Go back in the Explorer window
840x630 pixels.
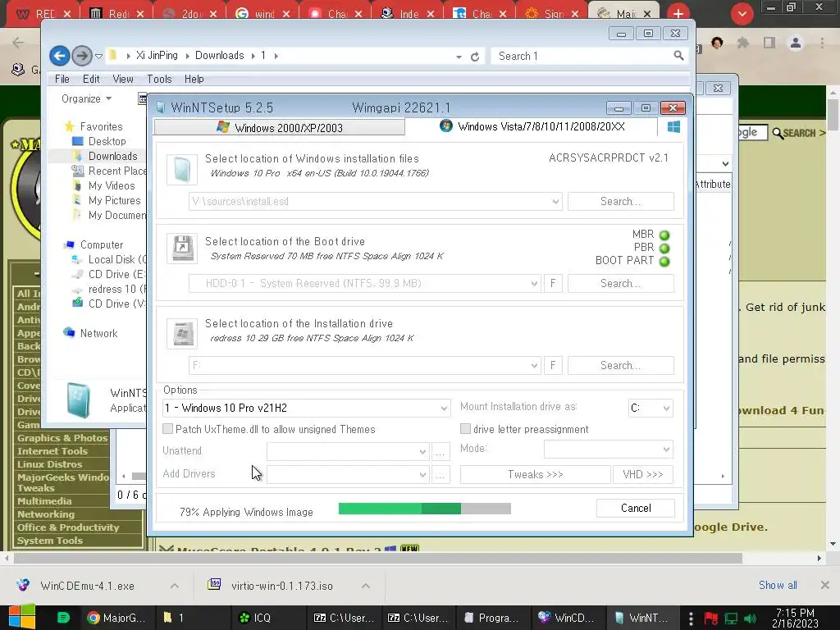59,56
